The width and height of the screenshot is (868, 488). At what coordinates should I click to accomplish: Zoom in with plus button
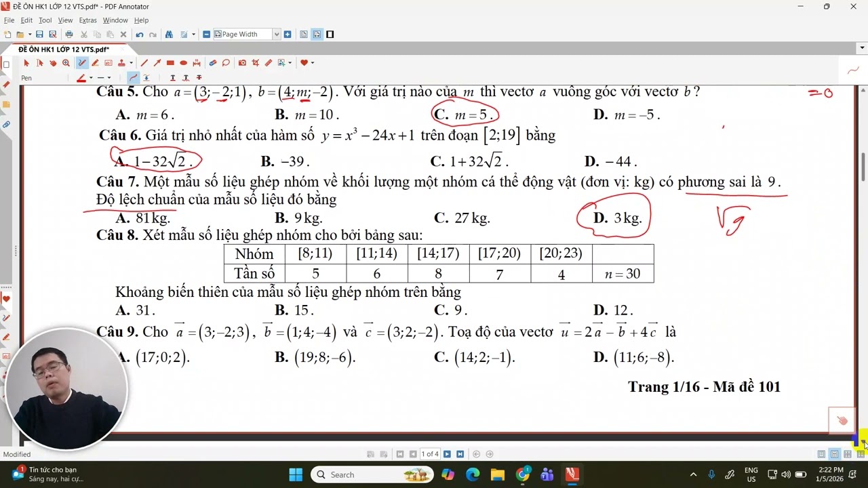pos(288,35)
